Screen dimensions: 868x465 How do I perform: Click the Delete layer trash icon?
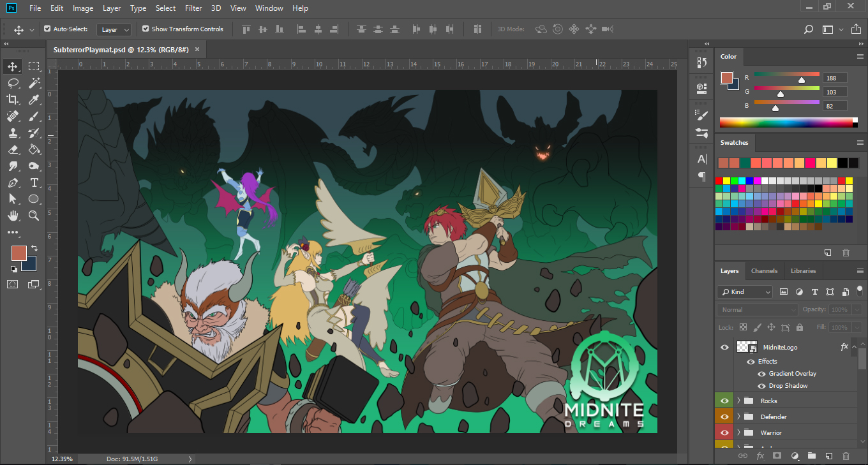[x=846, y=456]
